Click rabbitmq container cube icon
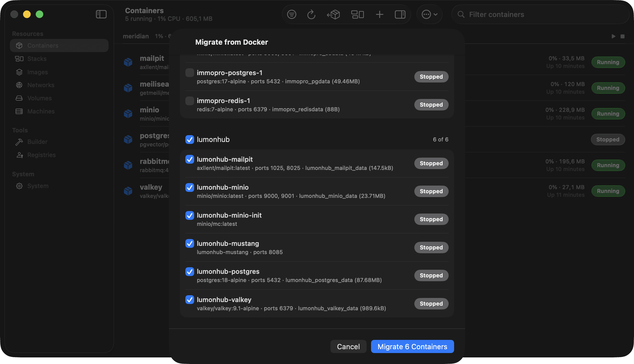Viewport: 634px width, 364px height. coord(128,165)
